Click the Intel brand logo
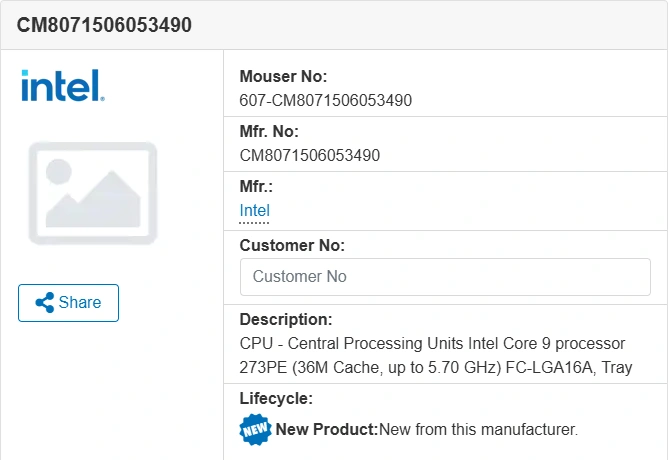This screenshot has height=460, width=668. pos(62,85)
